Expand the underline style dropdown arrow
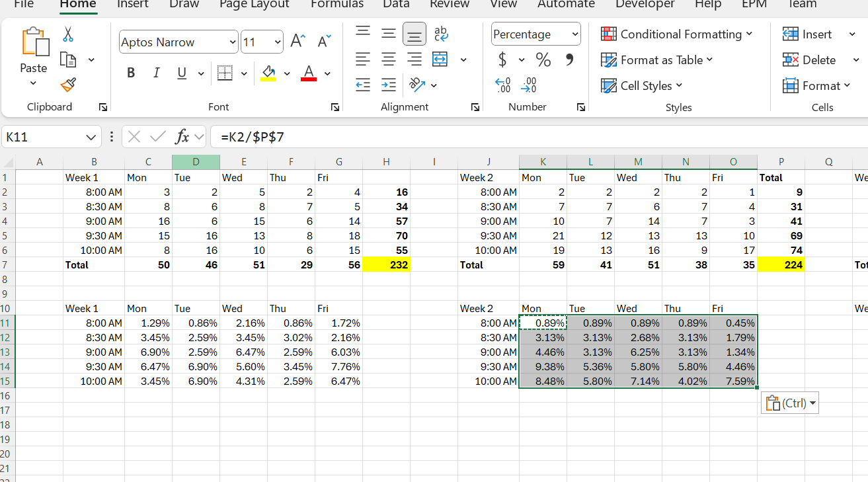 [201, 73]
